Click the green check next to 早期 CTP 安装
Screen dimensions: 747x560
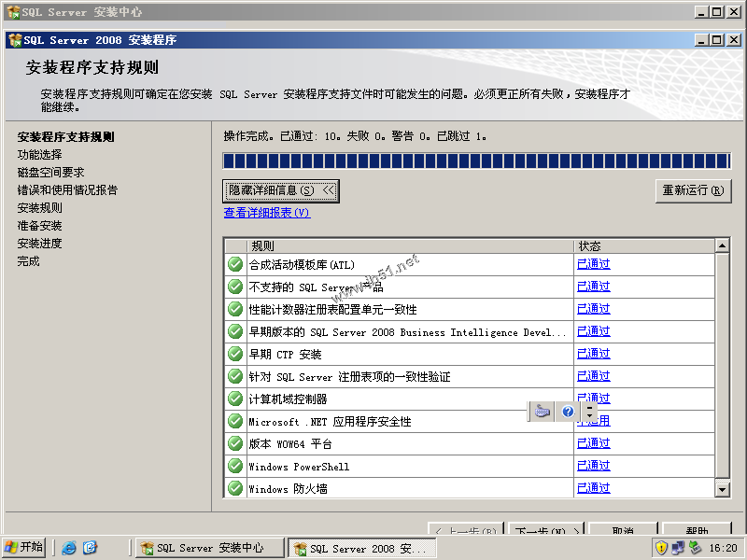(234, 353)
